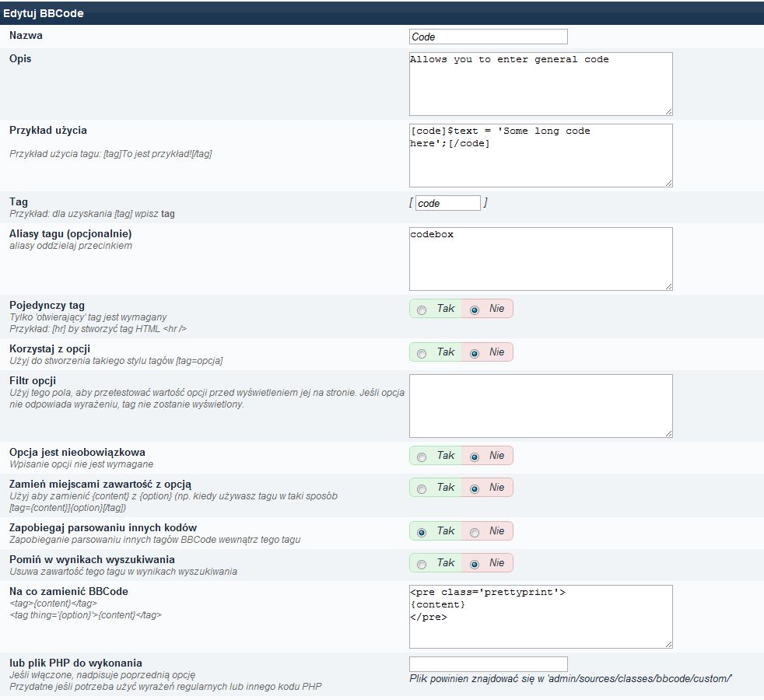Click the Tag input with 'code'

447,203
